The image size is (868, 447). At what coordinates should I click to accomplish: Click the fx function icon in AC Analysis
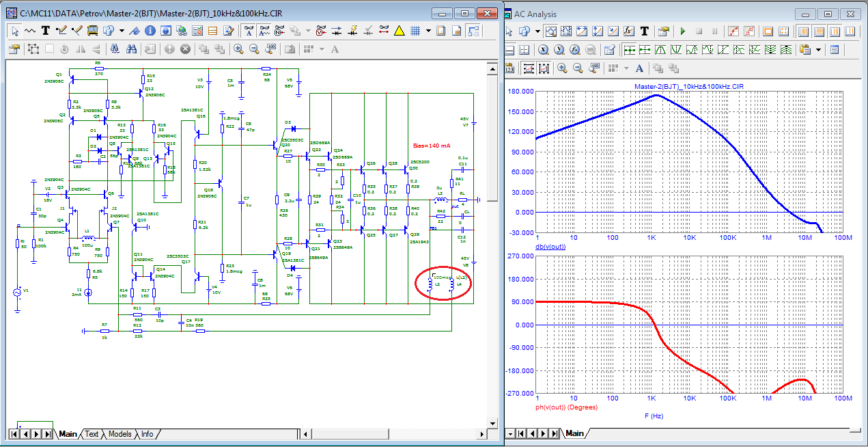[630, 31]
